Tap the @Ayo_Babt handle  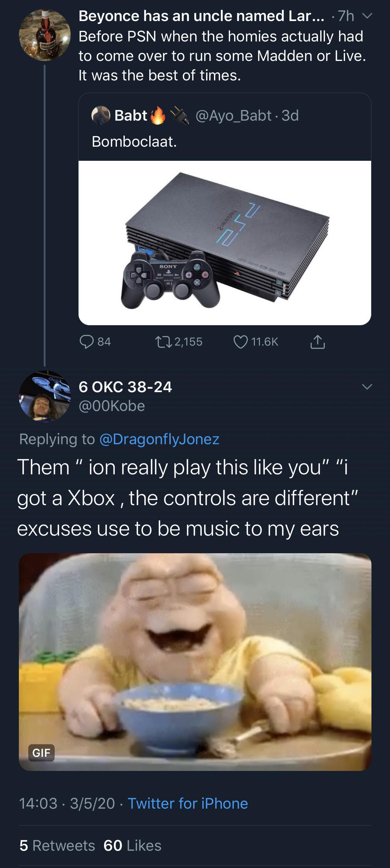[x=233, y=116]
